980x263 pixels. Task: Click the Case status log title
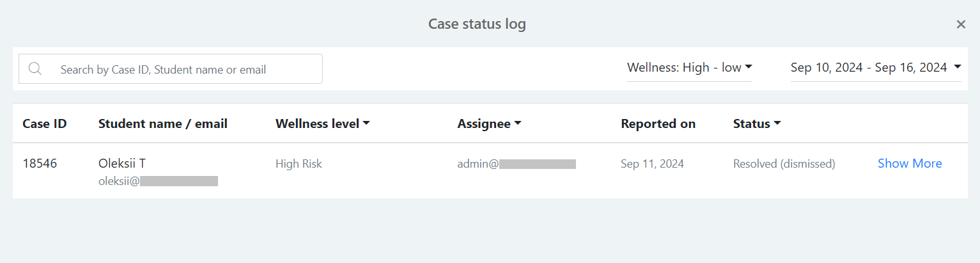click(477, 24)
